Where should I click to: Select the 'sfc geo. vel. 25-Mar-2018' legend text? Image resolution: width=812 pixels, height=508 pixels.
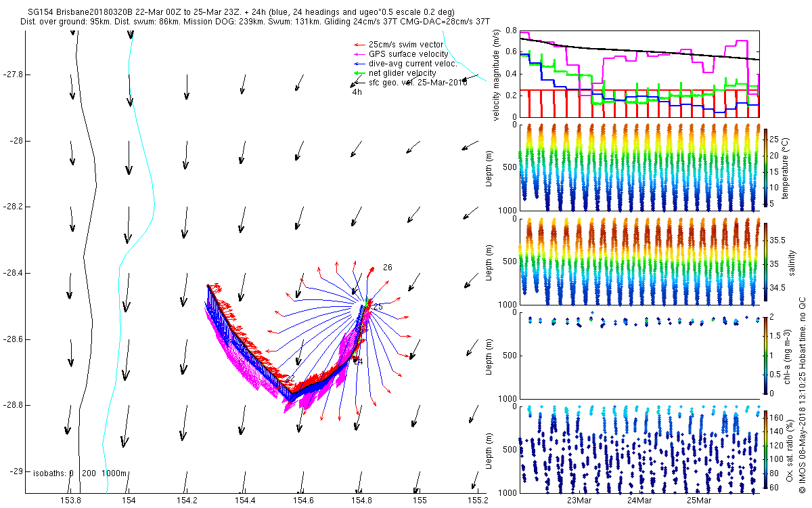[418, 83]
